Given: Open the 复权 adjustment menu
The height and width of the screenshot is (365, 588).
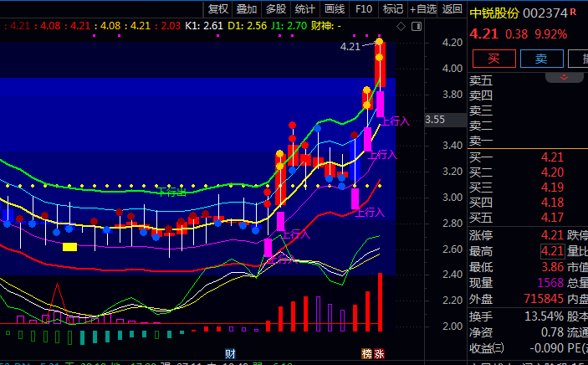Looking at the screenshot, I should click(x=217, y=9).
